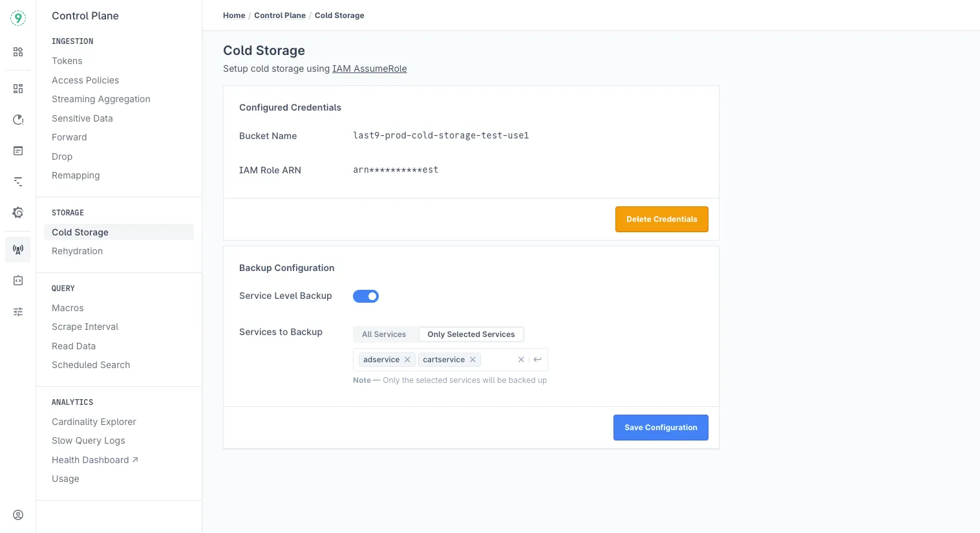Click the Last9 logo icon
Viewport: 980px width, 533px height.
(18, 18)
